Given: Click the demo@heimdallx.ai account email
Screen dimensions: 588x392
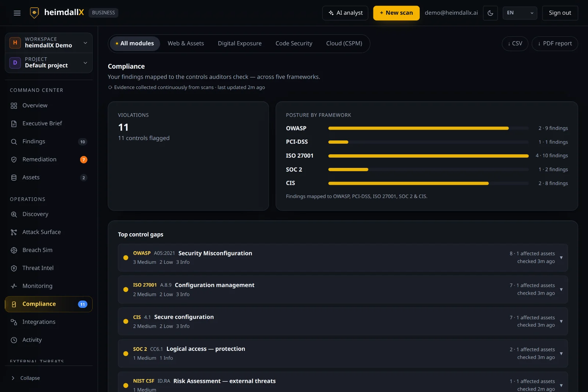Looking at the screenshot, I should tap(451, 13).
